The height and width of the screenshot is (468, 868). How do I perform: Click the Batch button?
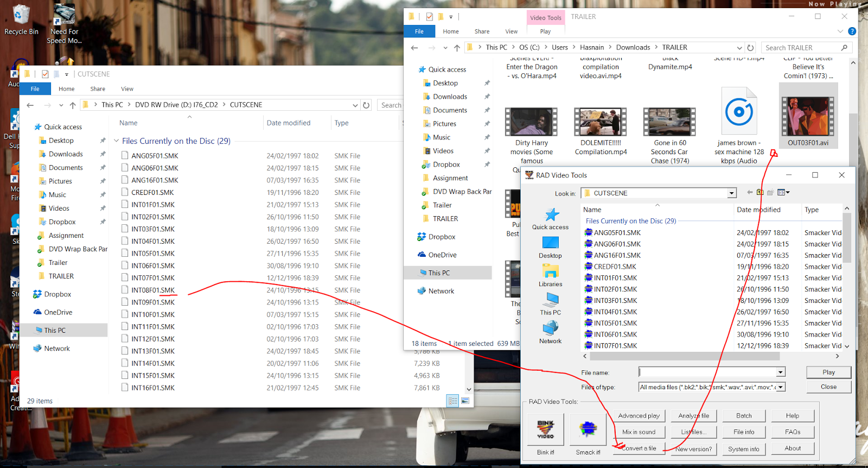pos(744,416)
